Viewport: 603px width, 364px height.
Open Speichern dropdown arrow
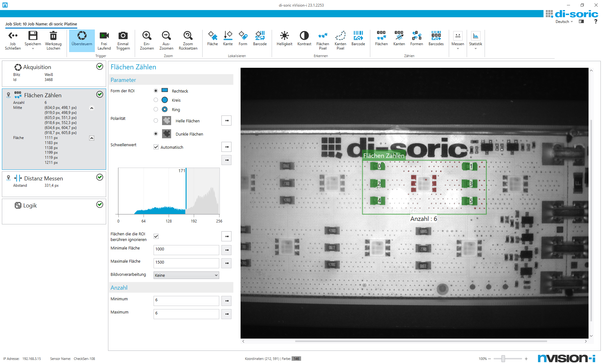pyautogui.click(x=33, y=49)
